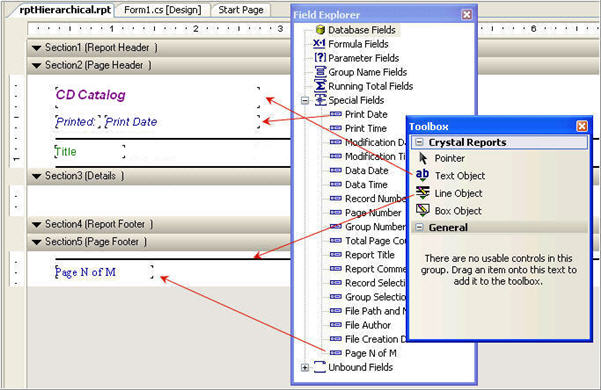Click the Page Number field icon

point(336,212)
